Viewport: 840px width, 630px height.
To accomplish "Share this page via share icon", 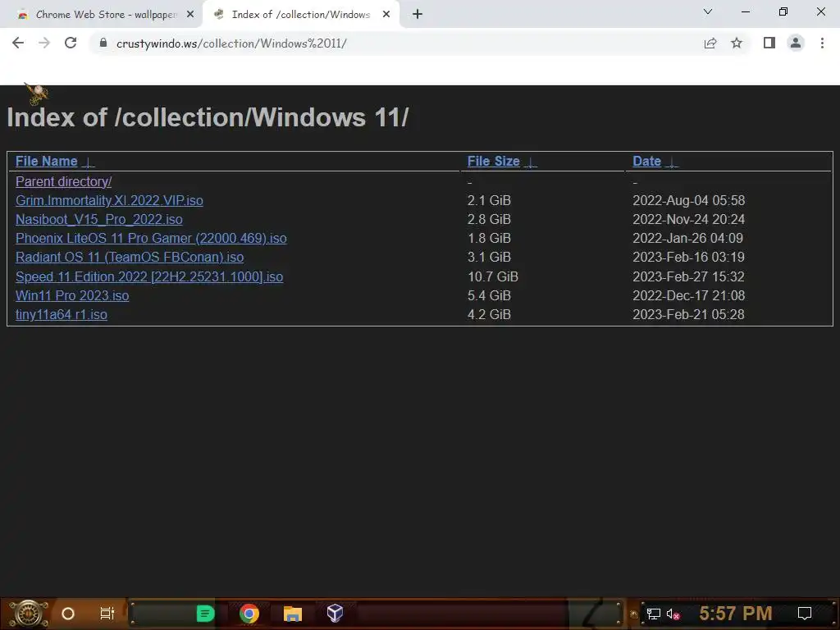I will click(x=710, y=43).
